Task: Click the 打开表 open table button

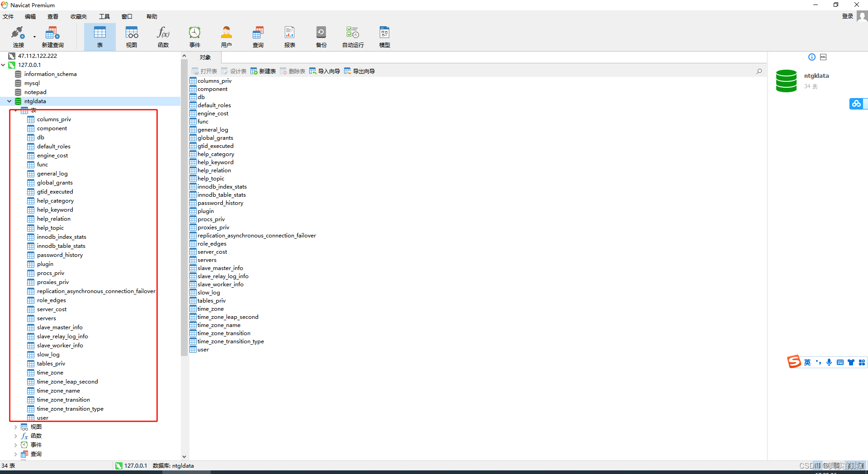Action: (x=204, y=71)
